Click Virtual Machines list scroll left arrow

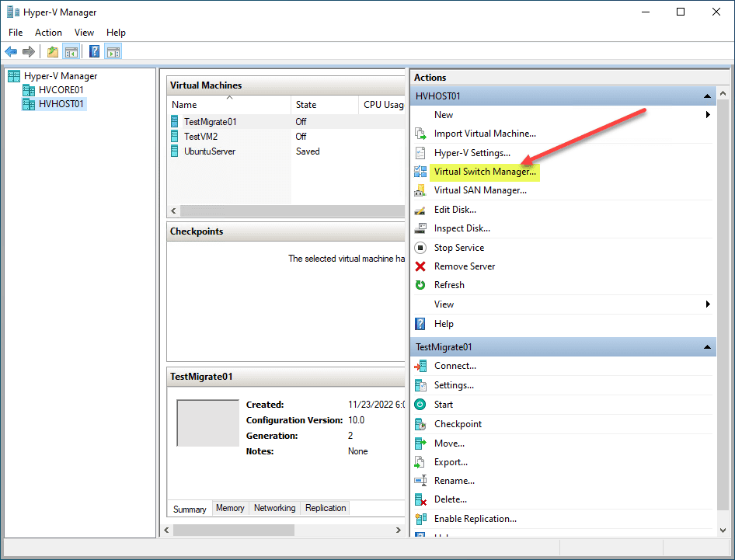(x=174, y=211)
